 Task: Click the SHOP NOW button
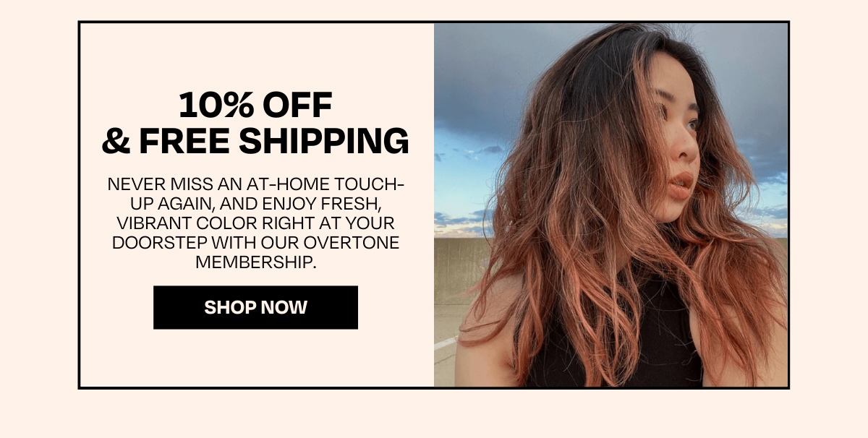pos(255,307)
